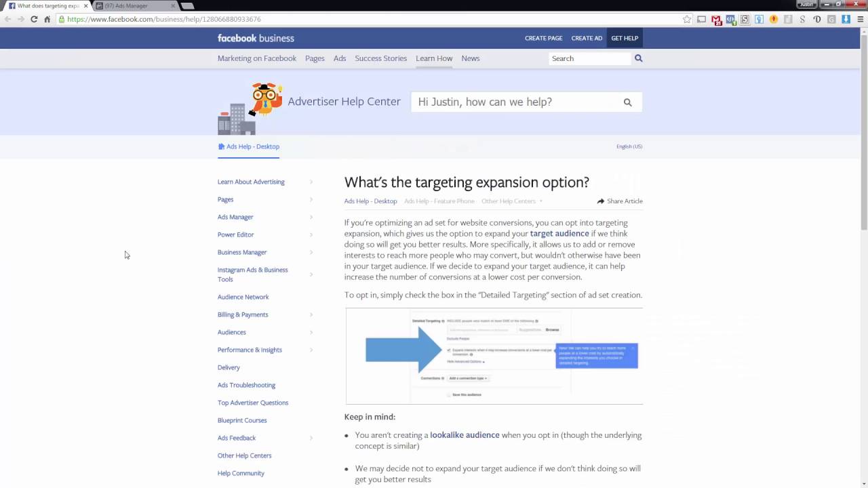Expand the Pages sidebar chevron

click(x=311, y=199)
